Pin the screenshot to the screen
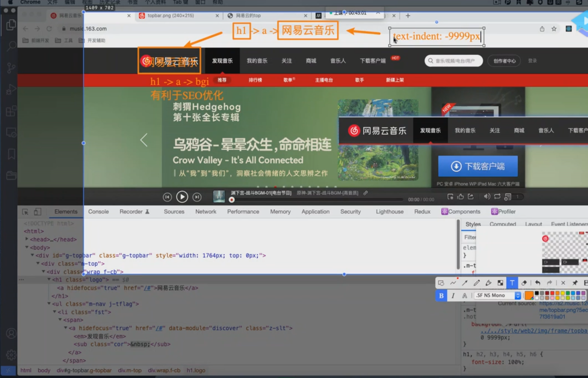This screenshot has height=378, width=588. (x=575, y=283)
